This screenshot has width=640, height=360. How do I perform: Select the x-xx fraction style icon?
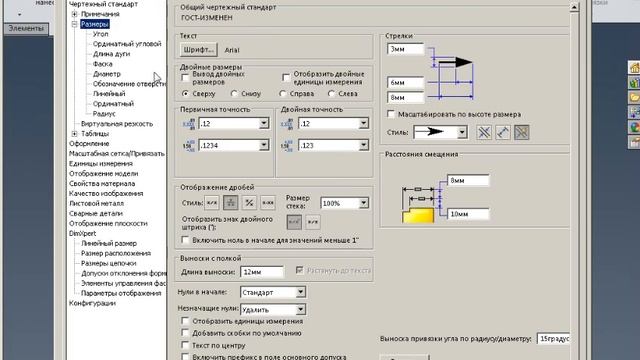pos(268,202)
